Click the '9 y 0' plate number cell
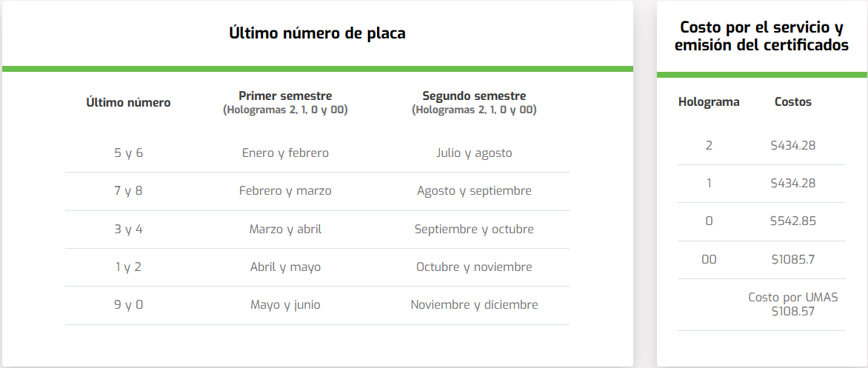Image resolution: width=868 pixels, height=368 pixels. [128, 305]
